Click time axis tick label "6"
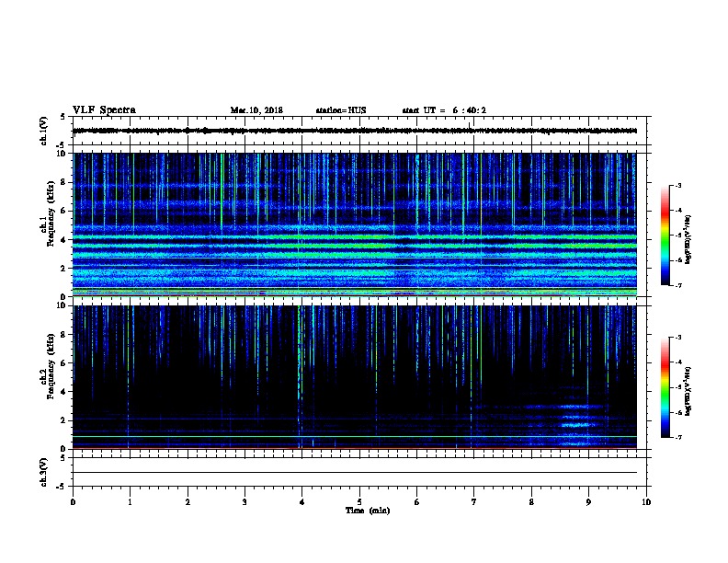728x563 pixels. 417,502
